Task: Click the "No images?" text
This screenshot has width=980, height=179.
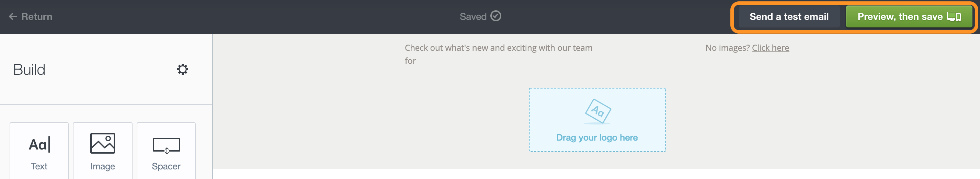Action: pos(727,48)
